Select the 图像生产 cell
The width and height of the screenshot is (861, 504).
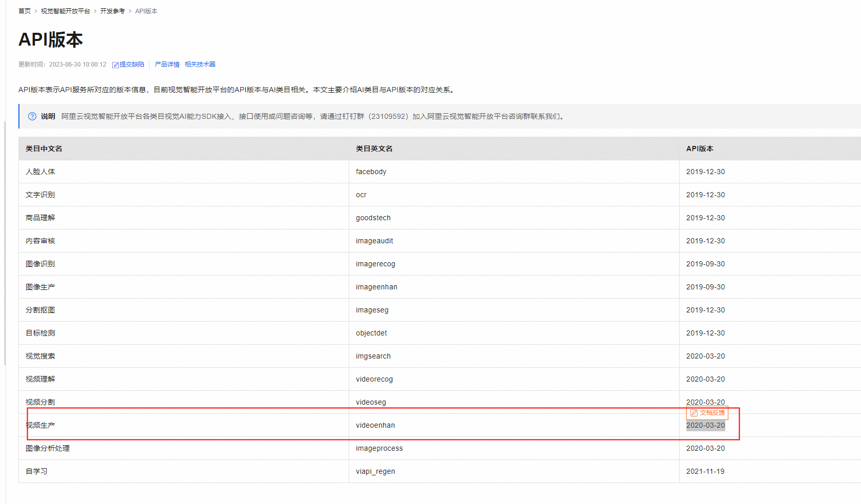click(x=184, y=287)
